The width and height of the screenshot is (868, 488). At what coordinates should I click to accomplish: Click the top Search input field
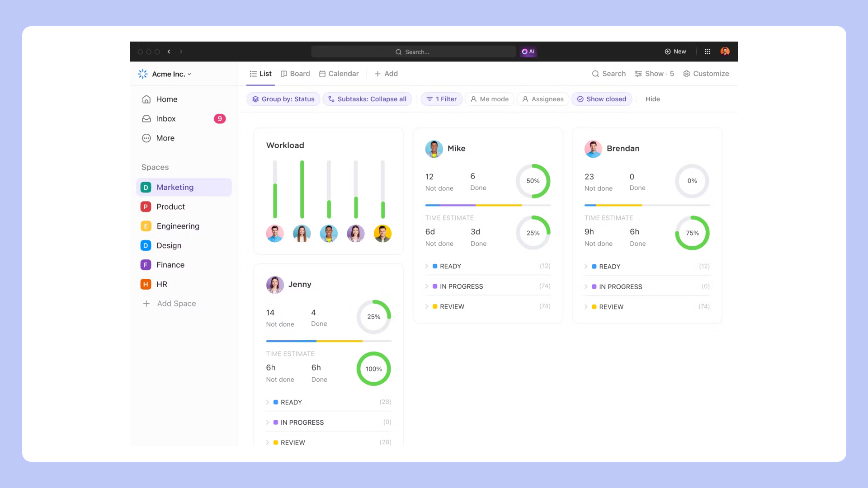coord(413,52)
